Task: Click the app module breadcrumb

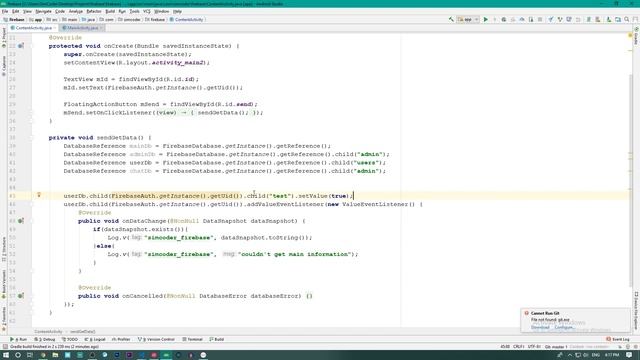Action: 36,19
